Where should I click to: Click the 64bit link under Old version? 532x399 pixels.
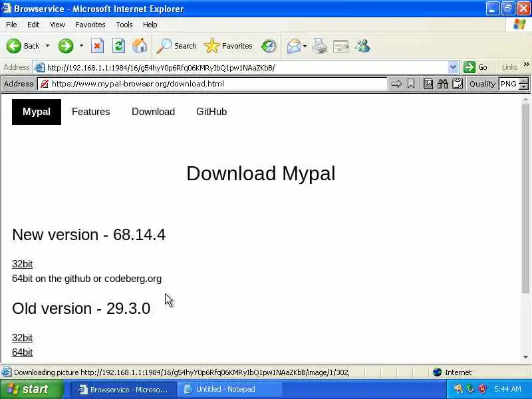pos(23,352)
